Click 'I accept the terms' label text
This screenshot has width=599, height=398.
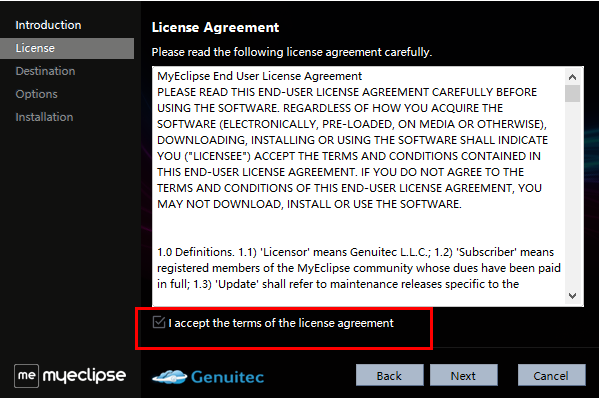281,323
